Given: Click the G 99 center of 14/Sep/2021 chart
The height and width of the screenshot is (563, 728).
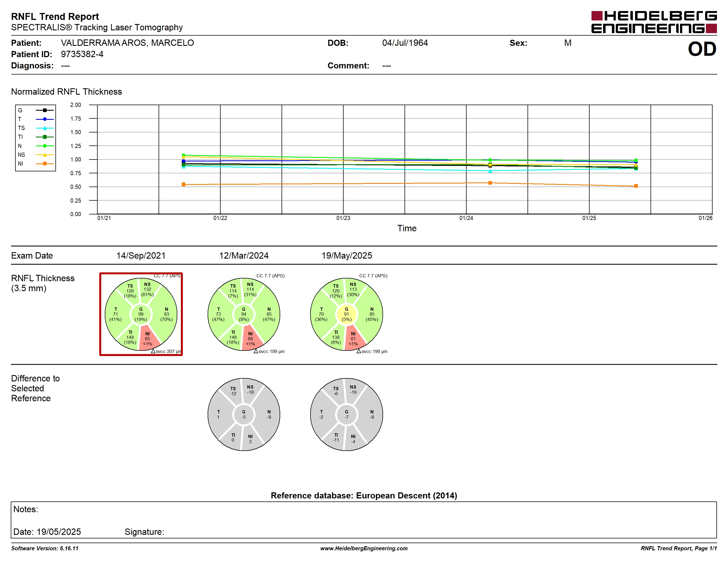Looking at the screenshot, I should click(x=141, y=314).
